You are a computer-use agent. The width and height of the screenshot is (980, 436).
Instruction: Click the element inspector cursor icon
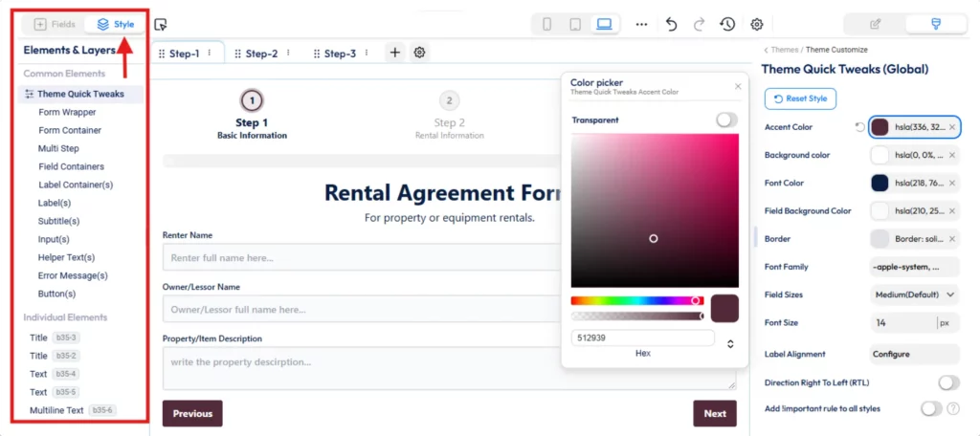[x=161, y=25]
